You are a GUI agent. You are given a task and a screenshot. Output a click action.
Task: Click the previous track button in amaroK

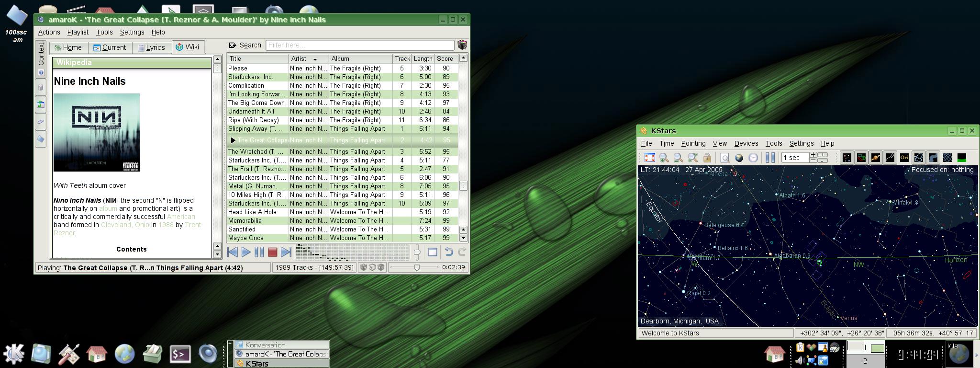click(x=233, y=252)
